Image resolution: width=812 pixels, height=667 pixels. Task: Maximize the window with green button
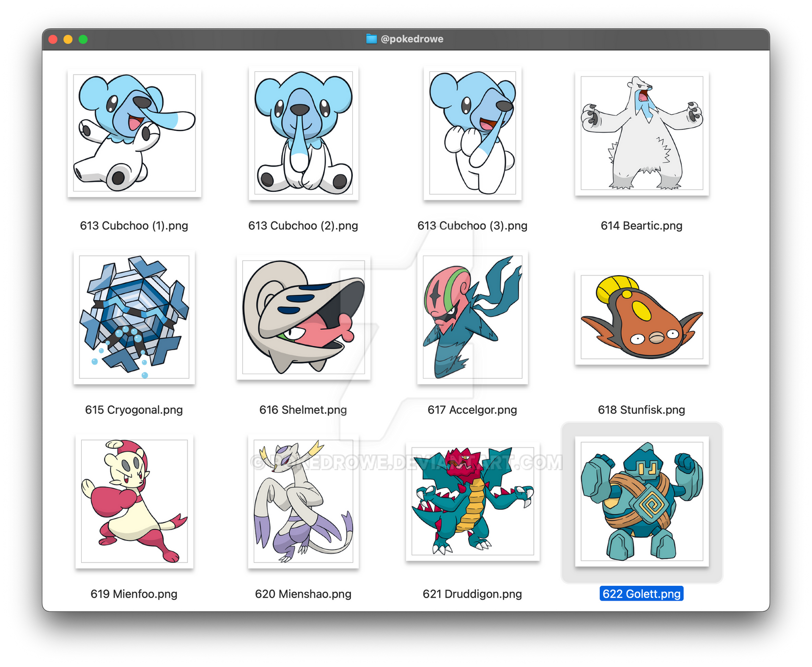coord(83,39)
